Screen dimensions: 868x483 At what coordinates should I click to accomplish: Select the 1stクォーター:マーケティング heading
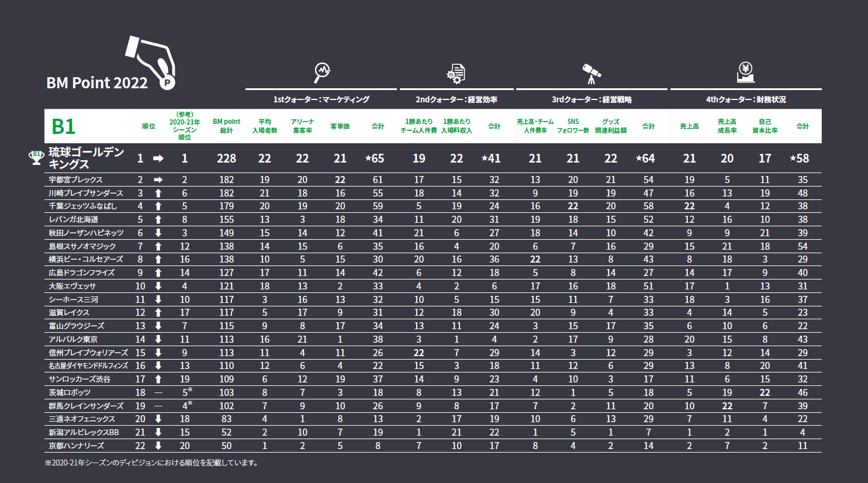point(321,99)
